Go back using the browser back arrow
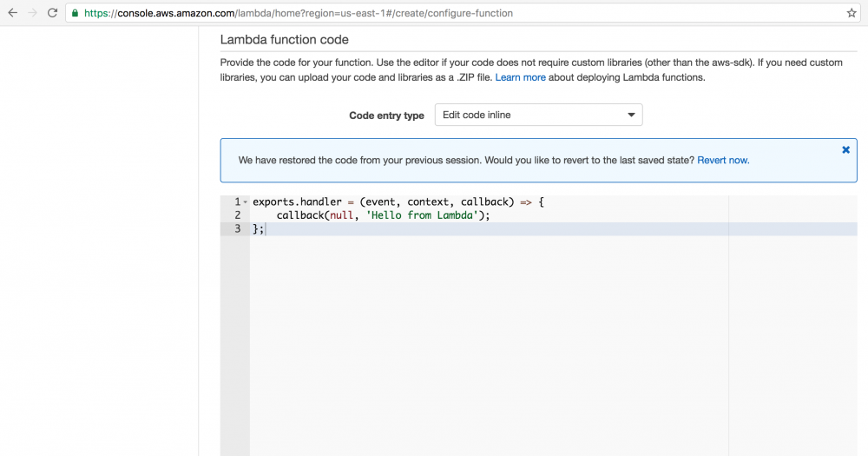 click(x=13, y=13)
